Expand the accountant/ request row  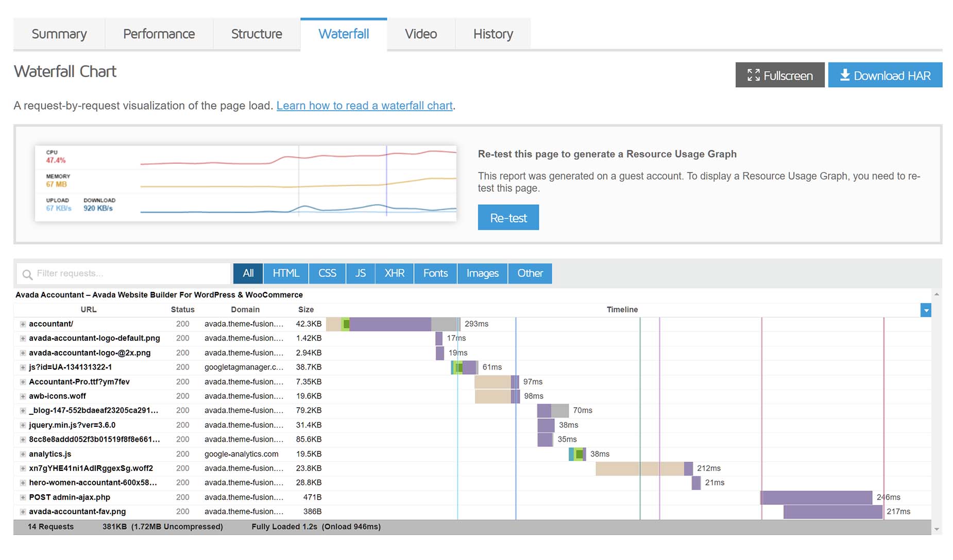coord(23,324)
